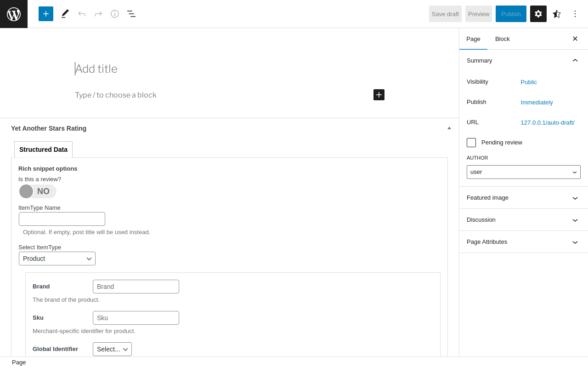Click the Page breadcrumb in footer
588x368 pixels.
point(19,362)
